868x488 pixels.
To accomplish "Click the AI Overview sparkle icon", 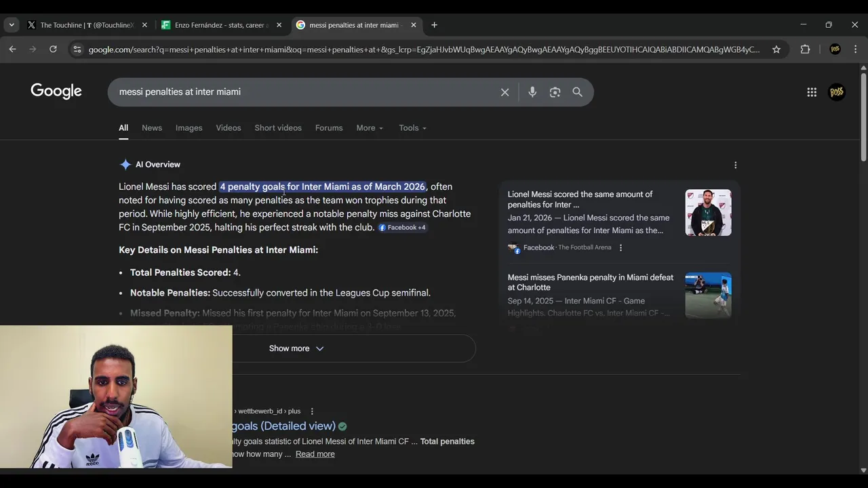I will pyautogui.click(x=125, y=165).
